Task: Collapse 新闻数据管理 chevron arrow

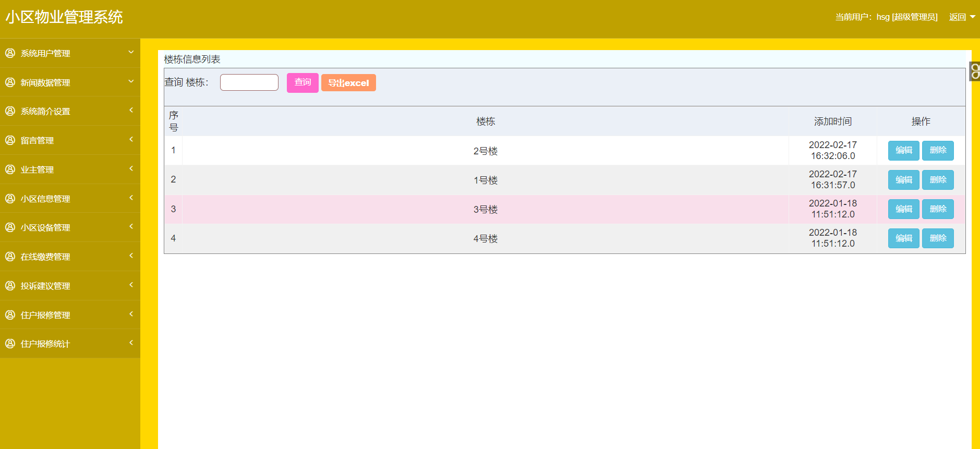Action: point(131,81)
